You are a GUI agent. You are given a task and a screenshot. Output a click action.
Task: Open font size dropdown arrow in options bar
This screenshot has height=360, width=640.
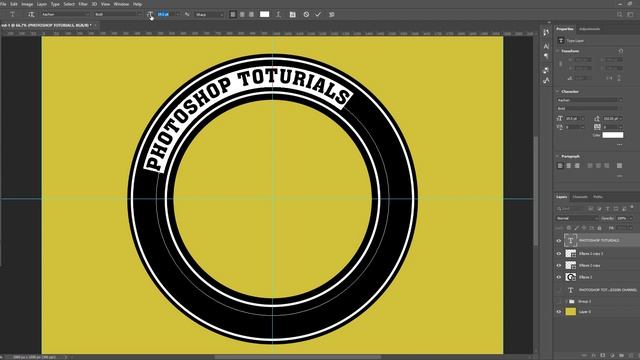[178, 14]
